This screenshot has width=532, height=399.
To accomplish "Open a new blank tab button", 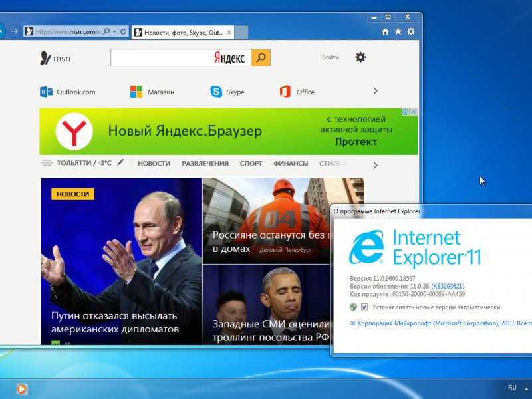I will pyautogui.click(x=241, y=33).
